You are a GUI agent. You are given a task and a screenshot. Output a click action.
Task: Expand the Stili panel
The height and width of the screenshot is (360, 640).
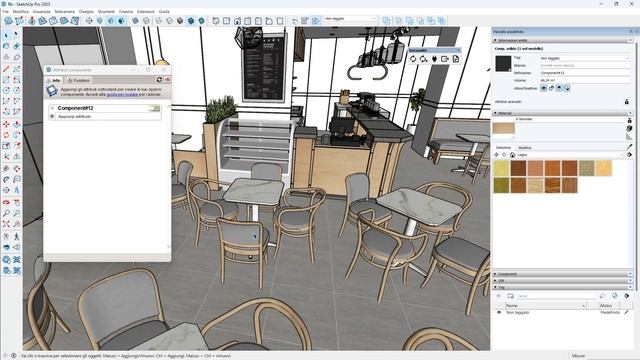pos(562,280)
